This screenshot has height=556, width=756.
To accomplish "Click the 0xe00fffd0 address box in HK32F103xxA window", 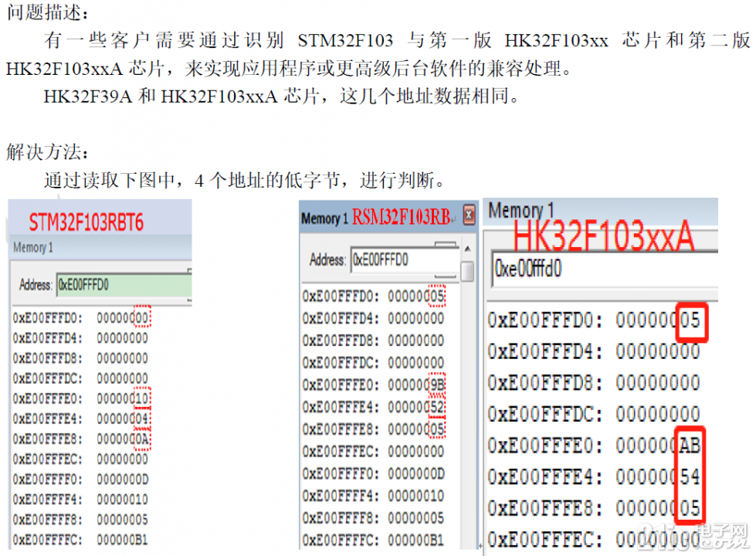I will pos(605,269).
